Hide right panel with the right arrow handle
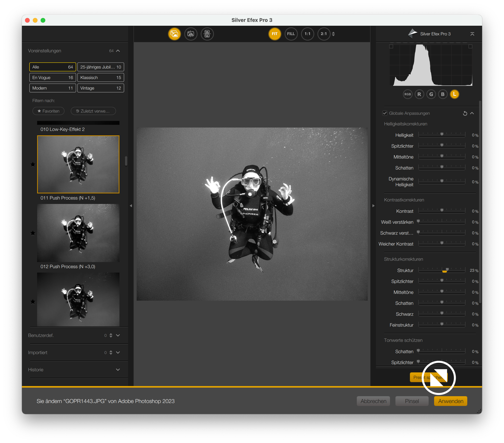 click(373, 206)
